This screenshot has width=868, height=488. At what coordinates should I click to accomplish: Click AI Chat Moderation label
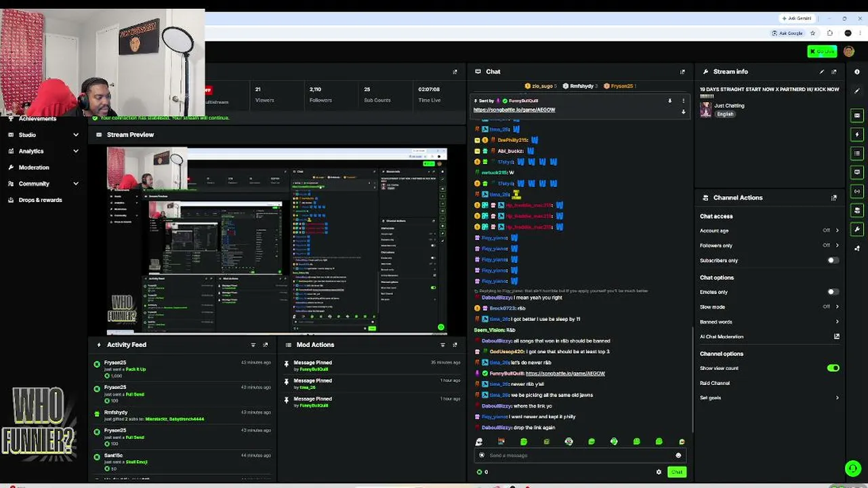(x=722, y=337)
